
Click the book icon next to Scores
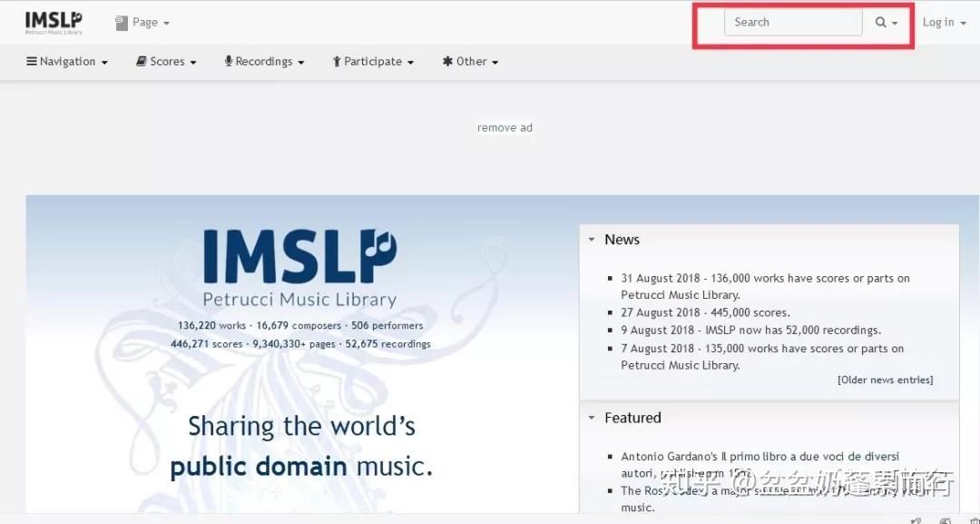[x=141, y=61]
